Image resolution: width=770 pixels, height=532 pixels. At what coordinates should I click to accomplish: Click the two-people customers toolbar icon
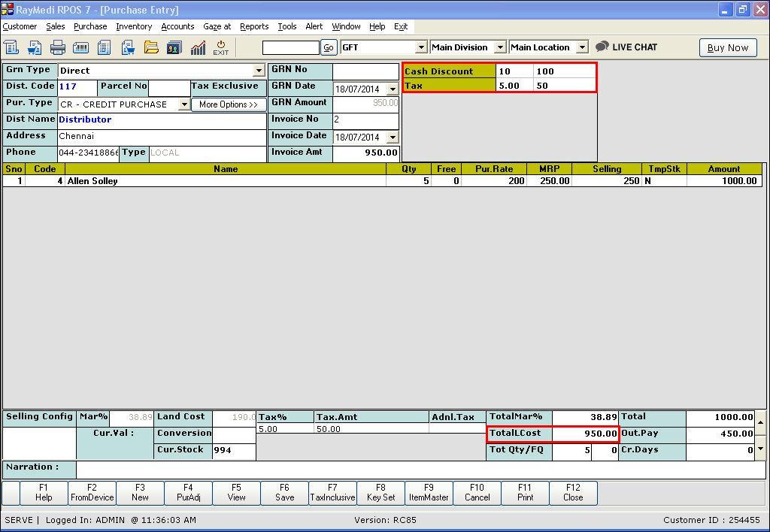click(x=174, y=47)
